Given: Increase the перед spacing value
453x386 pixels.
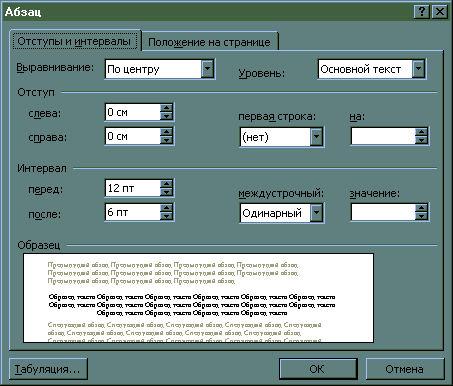Looking at the screenshot, I should coord(166,184).
